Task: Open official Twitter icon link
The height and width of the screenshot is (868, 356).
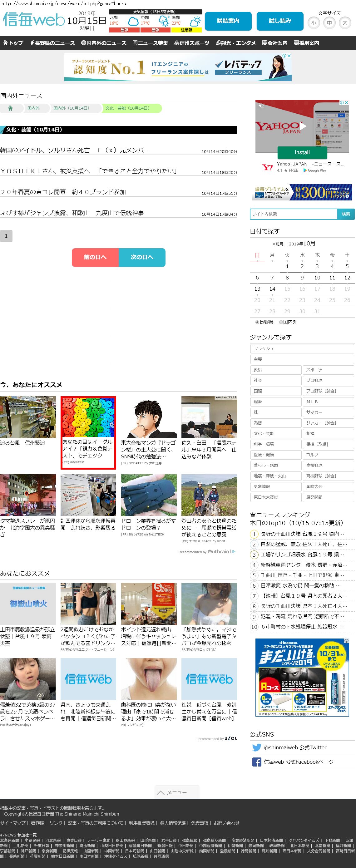Action: (x=257, y=747)
